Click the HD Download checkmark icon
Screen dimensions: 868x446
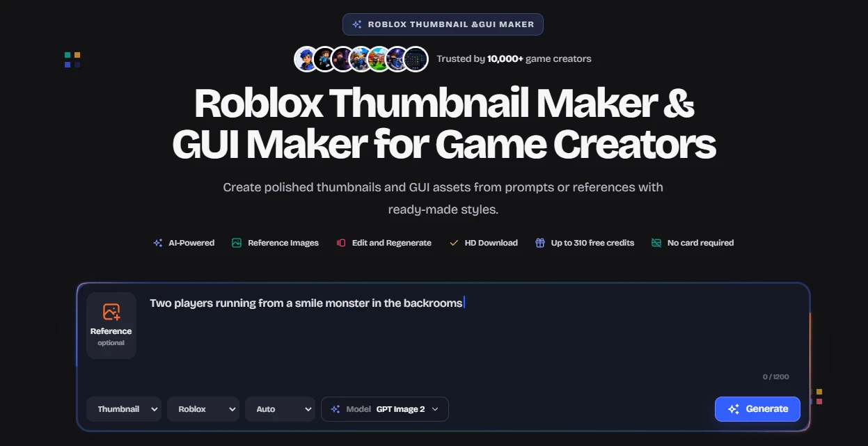pyautogui.click(x=454, y=243)
